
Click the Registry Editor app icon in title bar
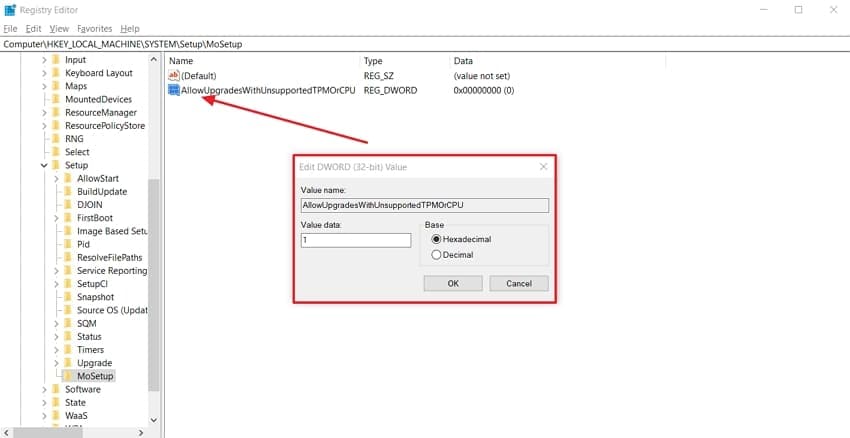point(10,10)
